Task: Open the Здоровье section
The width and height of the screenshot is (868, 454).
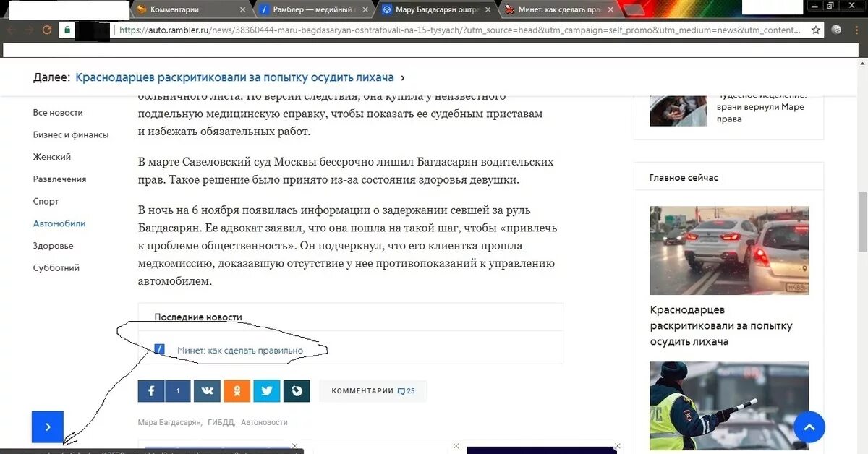Action: (x=53, y=246)
